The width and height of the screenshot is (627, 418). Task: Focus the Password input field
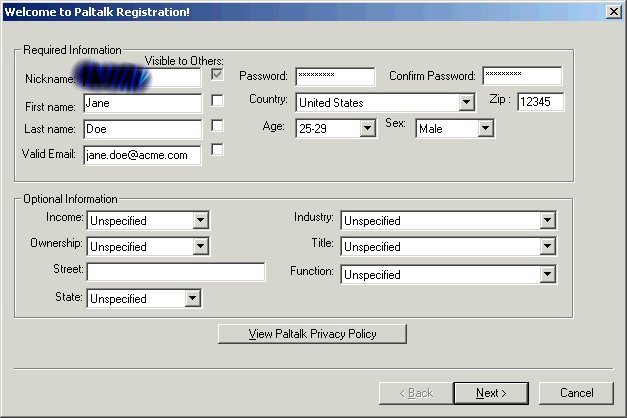click(x=335, y=76)
